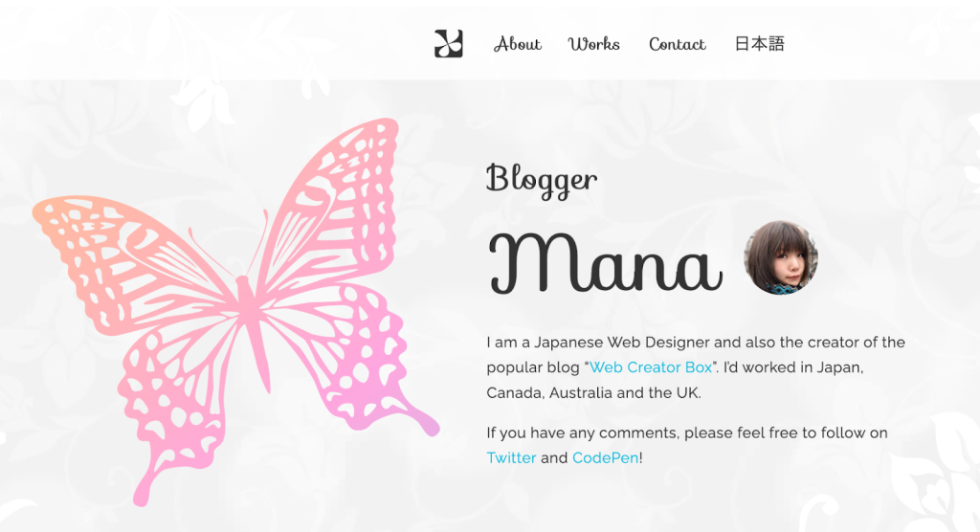The height and width of the screenshot is (532, 980).
Task: Follow the Twitter link
Action: (x=511, y=458)
